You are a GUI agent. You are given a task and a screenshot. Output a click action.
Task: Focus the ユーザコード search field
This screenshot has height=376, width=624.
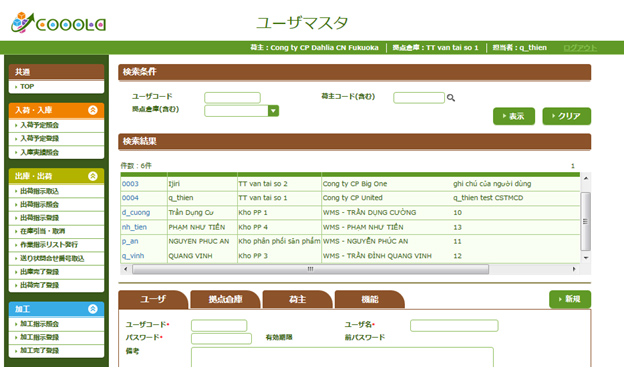click(x=232, y=97)
